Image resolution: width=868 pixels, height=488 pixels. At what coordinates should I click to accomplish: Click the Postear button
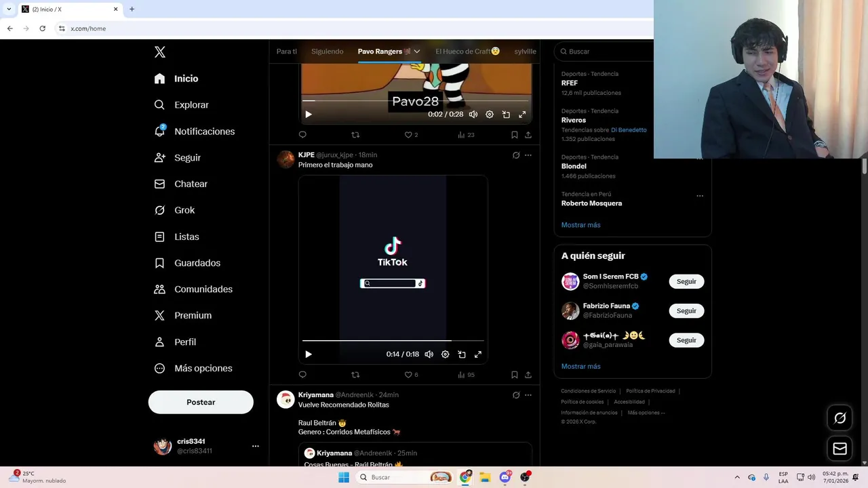pyautogui.click(x=201, y=402)
